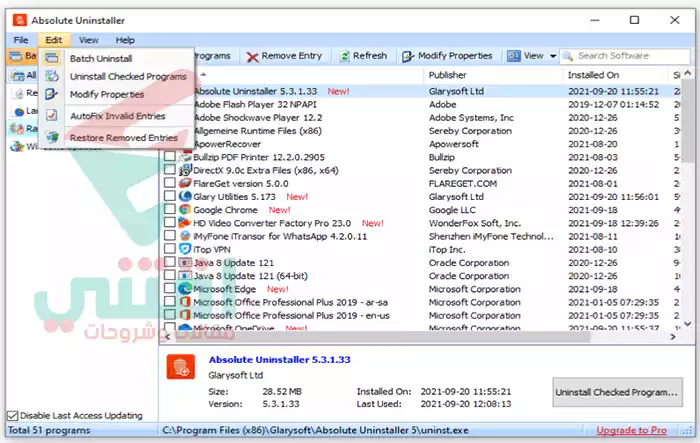
Task: Click the Modify Properties icon in Edit menu
Action: (52, 94)
